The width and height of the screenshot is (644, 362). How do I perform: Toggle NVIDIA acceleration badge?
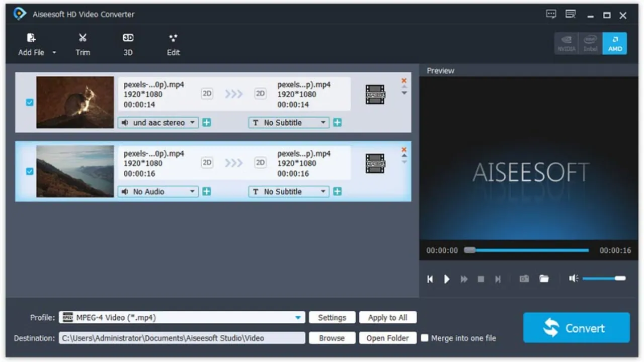(567, 43)
